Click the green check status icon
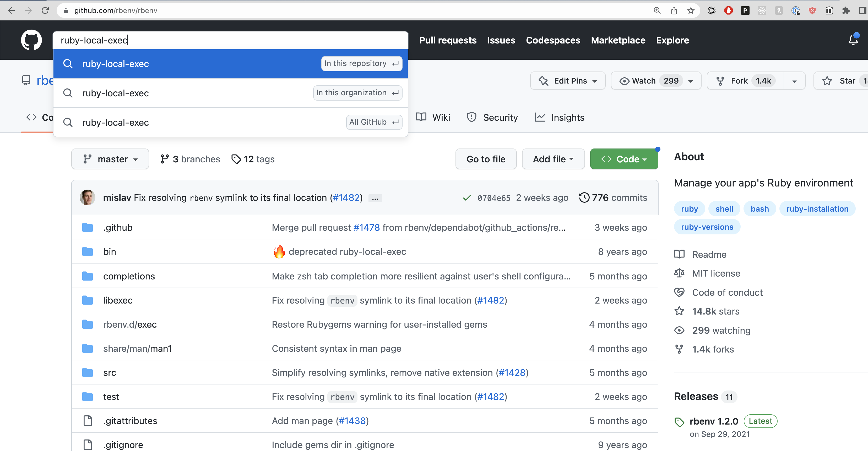Viewport: 868px width, 451px height. (x=467, y=198)
